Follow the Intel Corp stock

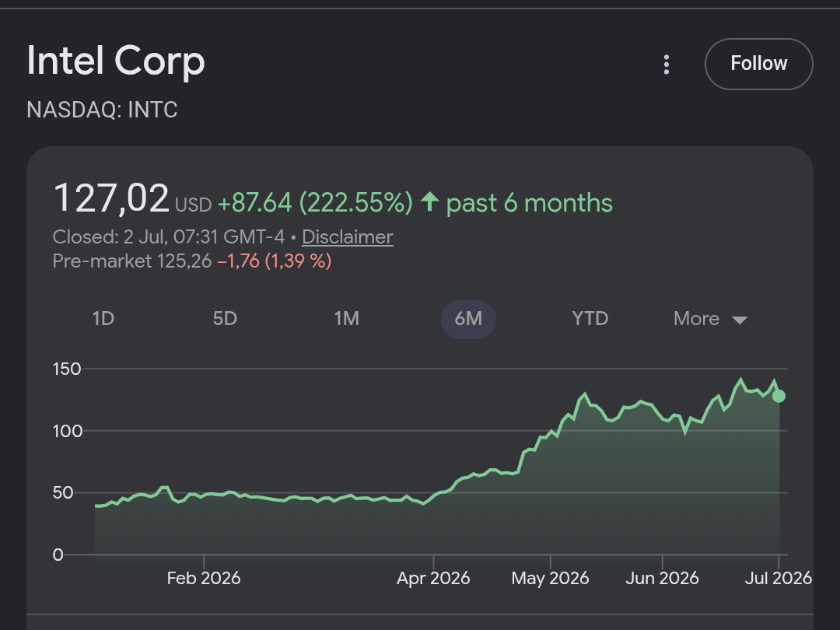coord(758,64)
